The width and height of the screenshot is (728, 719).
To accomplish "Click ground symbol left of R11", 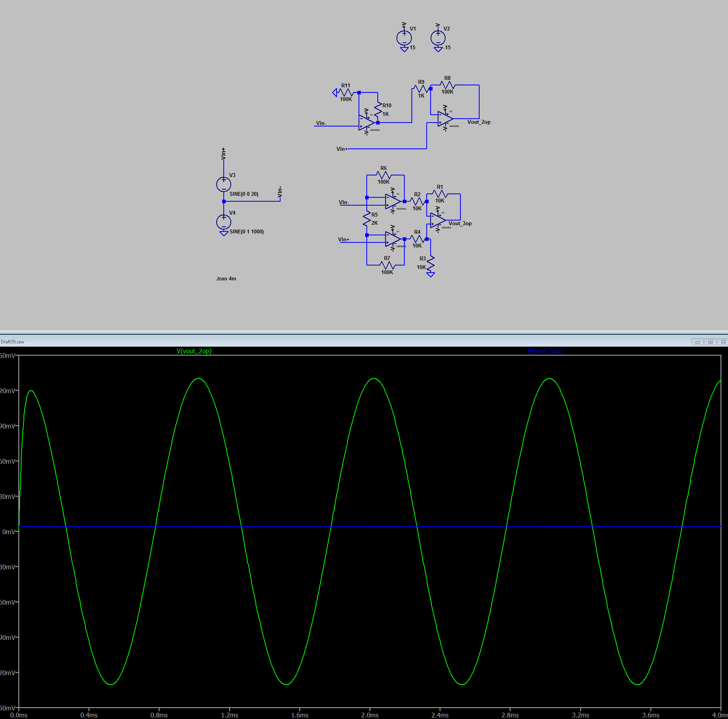I will tap(335, 92).
